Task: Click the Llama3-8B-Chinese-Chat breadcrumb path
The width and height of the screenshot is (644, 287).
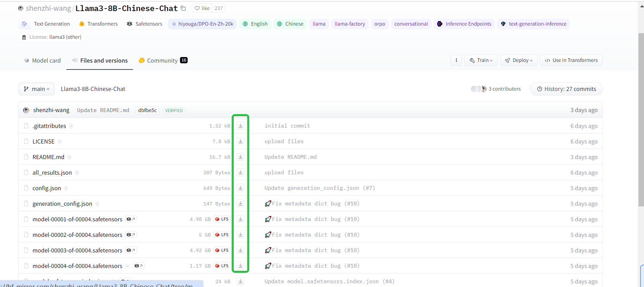Action: pos(93,89)
